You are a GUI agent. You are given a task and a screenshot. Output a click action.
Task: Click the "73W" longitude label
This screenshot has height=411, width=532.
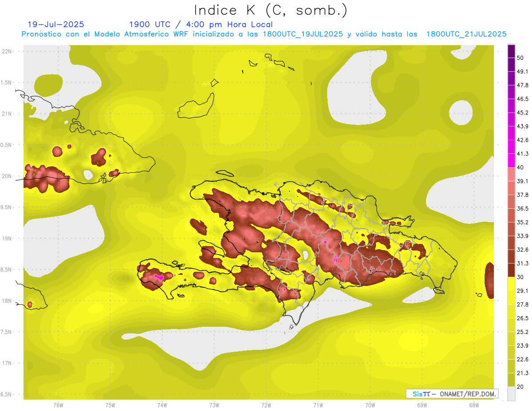pyautogui.click(x=214, y=405)
